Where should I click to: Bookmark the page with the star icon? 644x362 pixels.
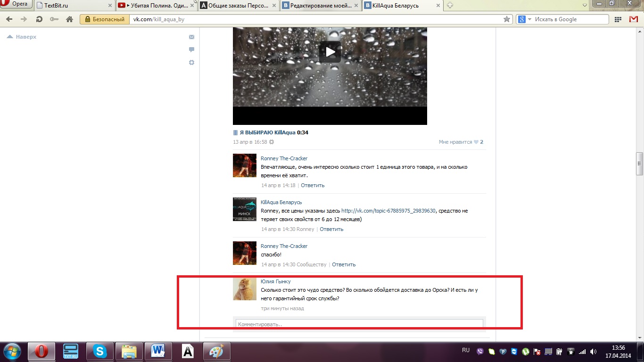point(507,19)
